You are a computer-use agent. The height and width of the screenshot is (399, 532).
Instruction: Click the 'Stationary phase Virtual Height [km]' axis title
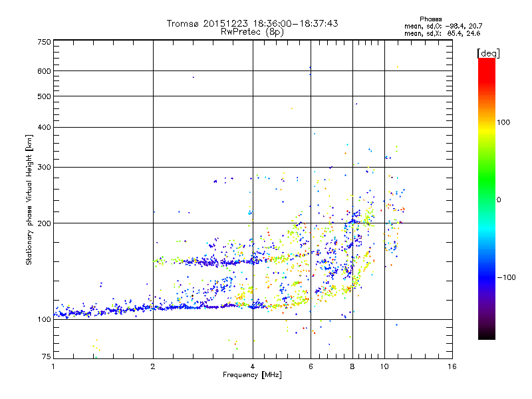coord(29,199)
